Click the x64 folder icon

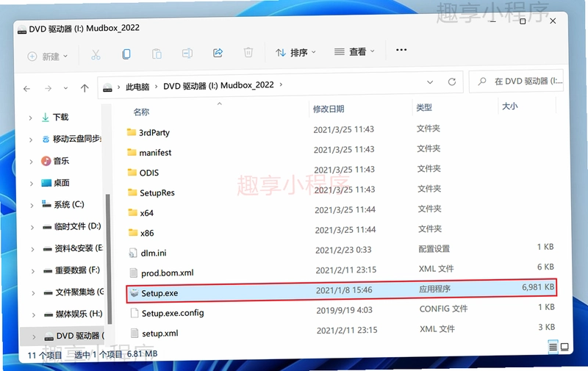tap(133, 212)
